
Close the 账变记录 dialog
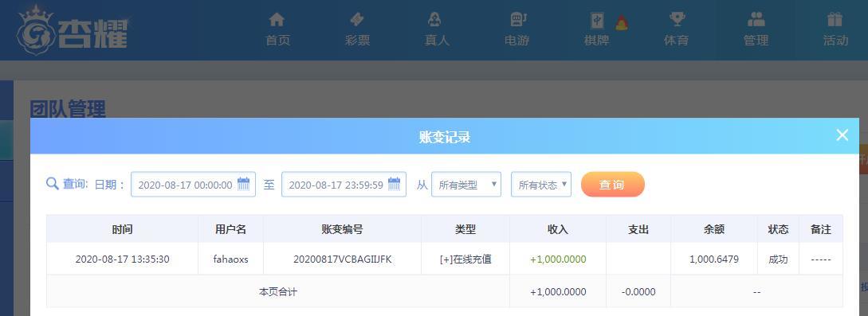pyautogui.click(x=842, y=135)
